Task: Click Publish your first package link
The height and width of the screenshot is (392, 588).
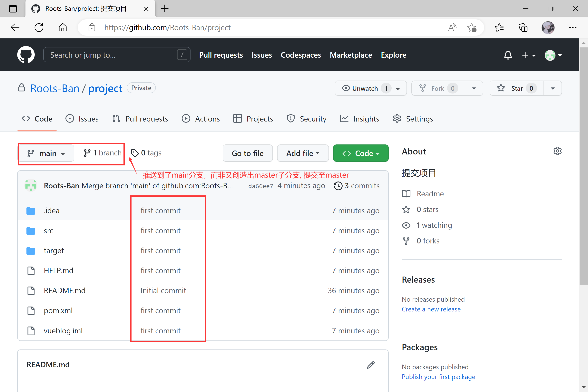Action: pyautogui.click(x=438, y=377)
